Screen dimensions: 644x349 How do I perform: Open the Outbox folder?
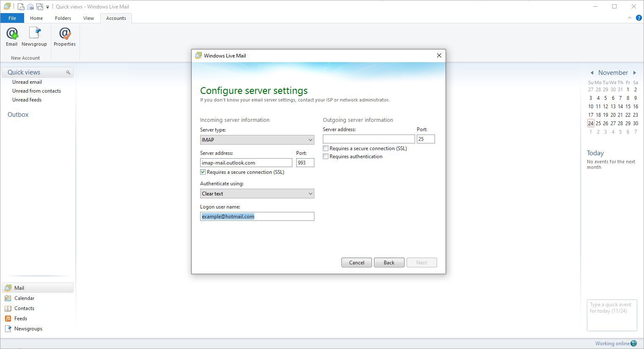click(18, 115)
